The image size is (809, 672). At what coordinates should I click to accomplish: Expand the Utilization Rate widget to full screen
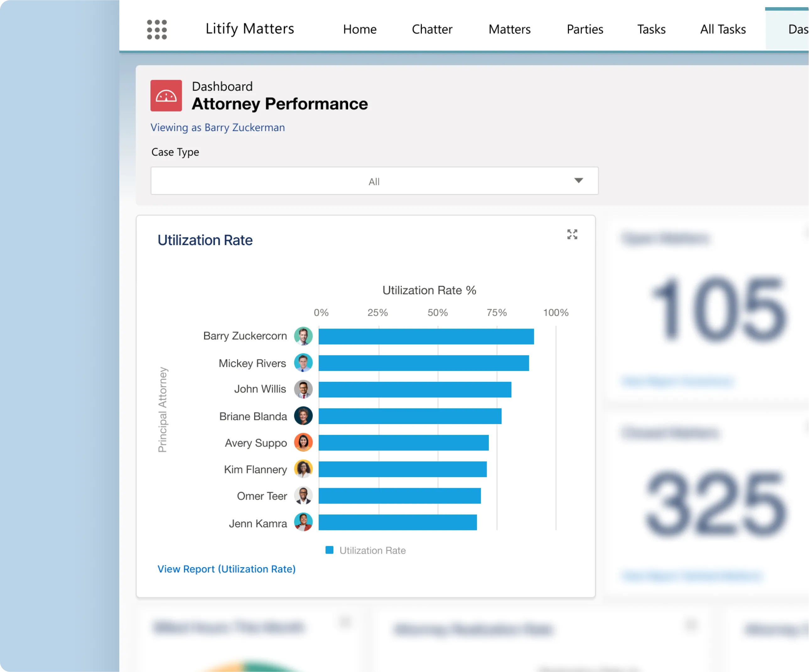(x=573, y=234)
